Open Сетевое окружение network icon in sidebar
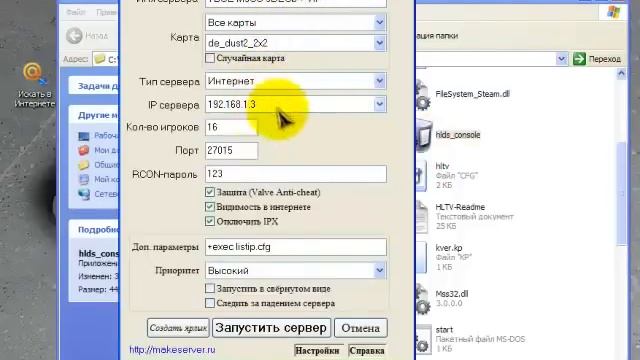The height and width of the screenshot is (360, 640). coord(84,194)
